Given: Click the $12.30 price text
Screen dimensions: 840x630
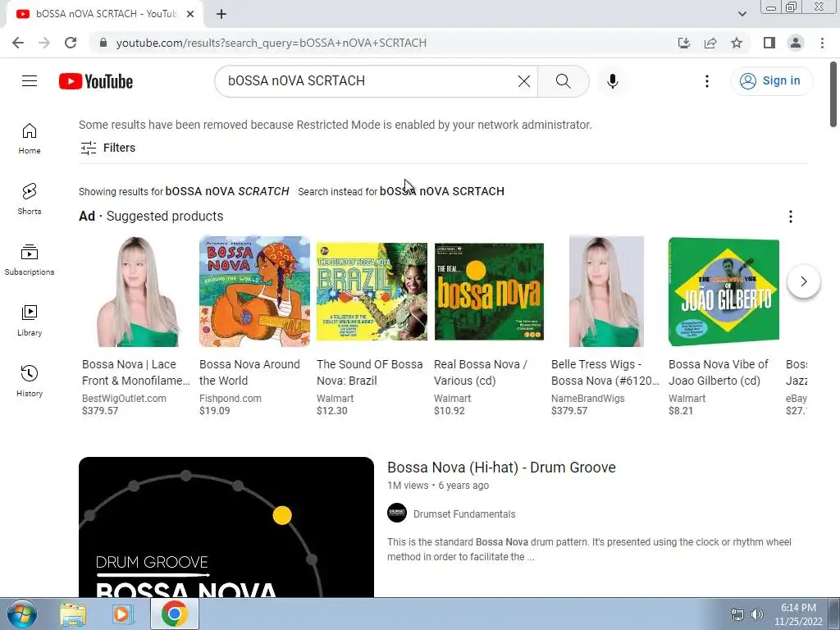Looking at the screenshot, I should click(331, 411).
